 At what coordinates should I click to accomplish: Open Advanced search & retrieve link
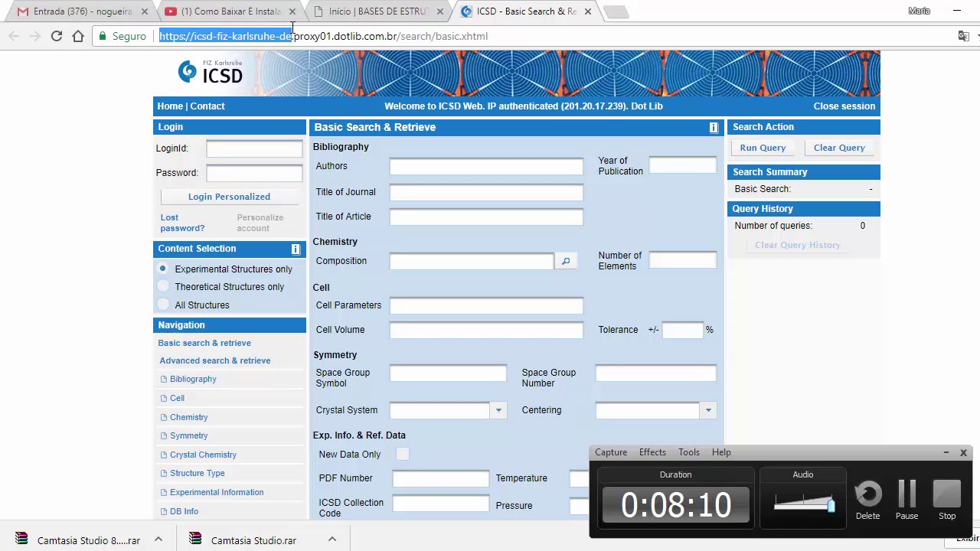pos(215,360)
